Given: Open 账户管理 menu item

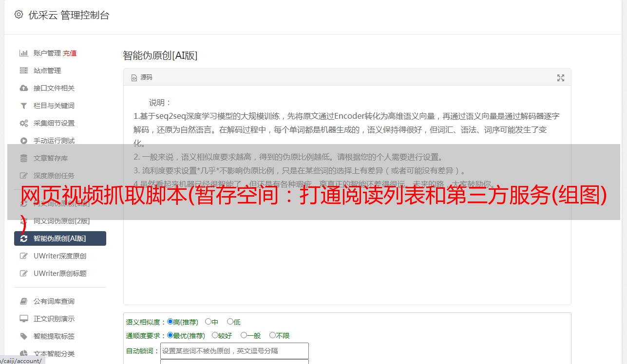Looking at the screenshot, I should click(47, 53).
